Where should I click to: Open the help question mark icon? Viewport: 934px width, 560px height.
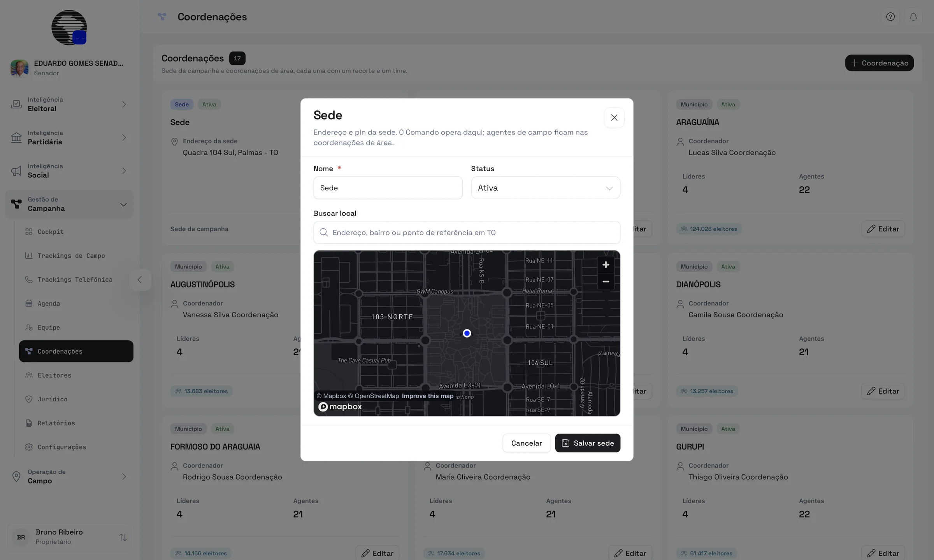tap(890, 17)
